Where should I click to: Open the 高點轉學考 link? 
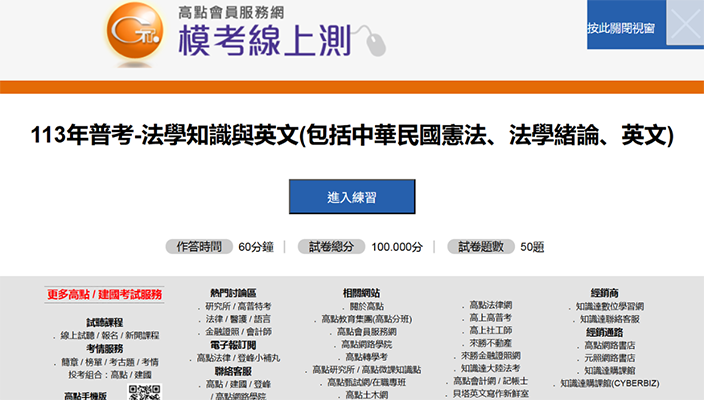click(x=366, y=357)
